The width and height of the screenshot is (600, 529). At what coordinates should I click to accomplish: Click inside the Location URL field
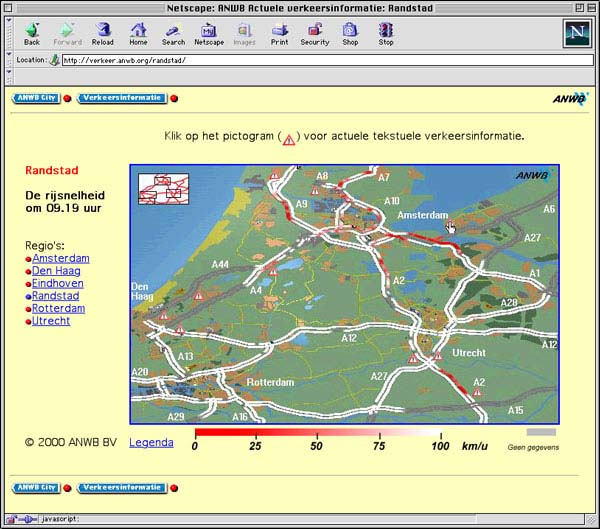click(300, 60)
